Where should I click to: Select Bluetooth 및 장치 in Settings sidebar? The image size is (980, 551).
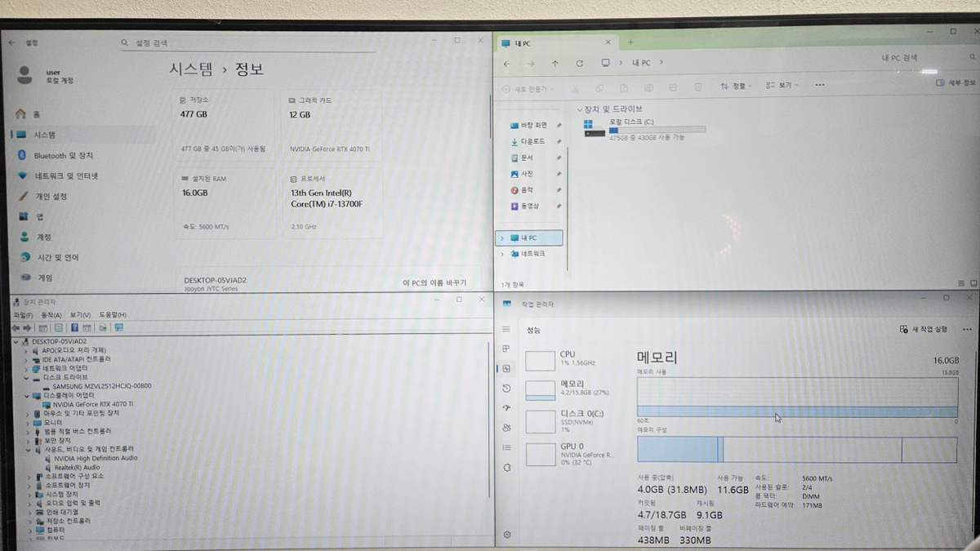tap(63, 155)
